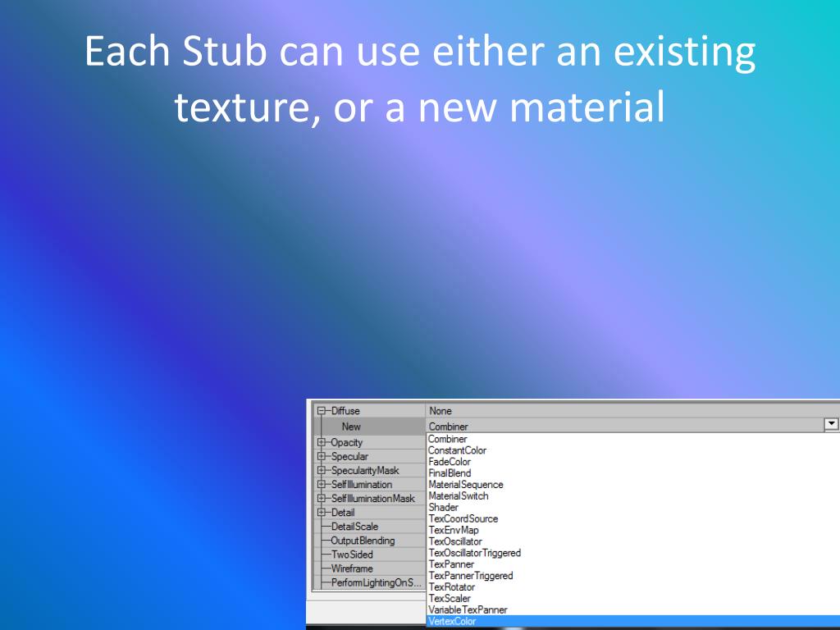This screenshot has width=840, height=630.
Task: Expand the Opacity property node
Action: [322, 442]
